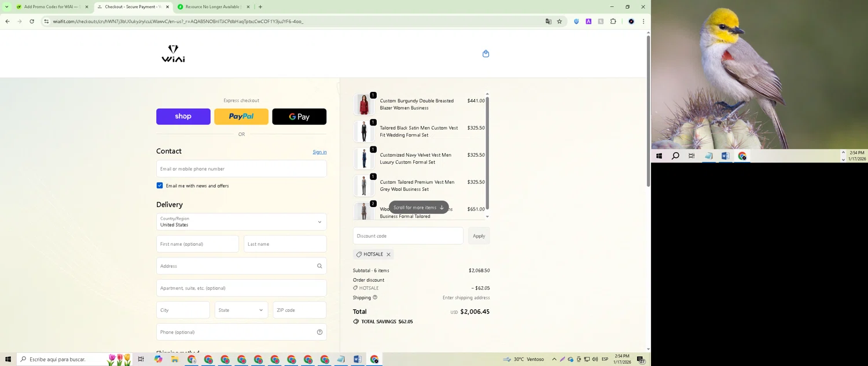
Task: Open the shopping bag cart icon
Action: pos(486,54)
